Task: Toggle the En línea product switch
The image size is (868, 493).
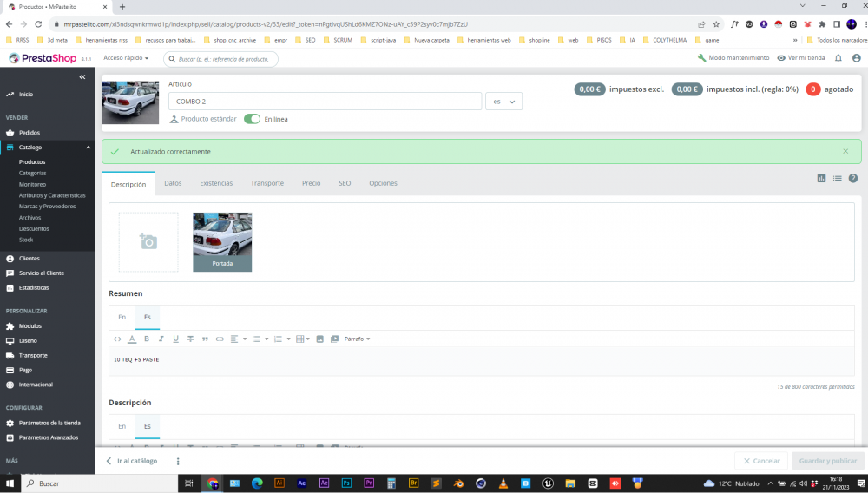Action: pos(252,119)
